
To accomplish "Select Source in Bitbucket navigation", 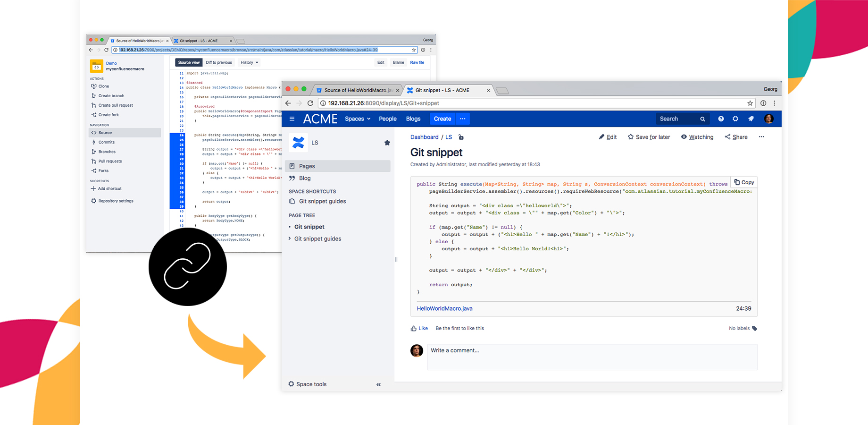I will click(125, 133).
